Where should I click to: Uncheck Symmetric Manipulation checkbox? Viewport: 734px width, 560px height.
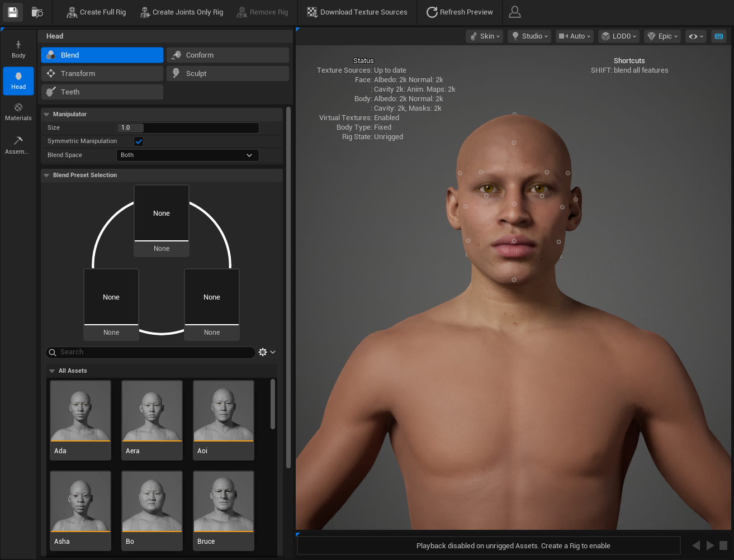click(x=139, y=141)
